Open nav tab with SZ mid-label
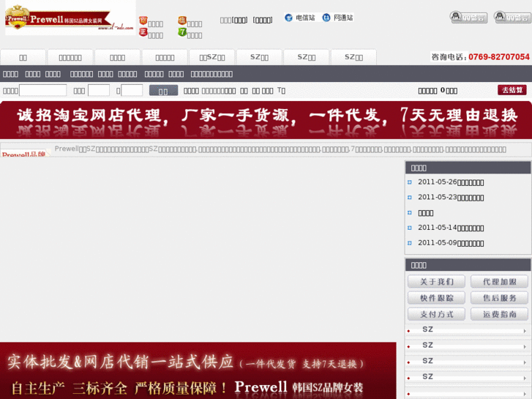This screenshot has height=399, width=532. click(x=212, y=57)
